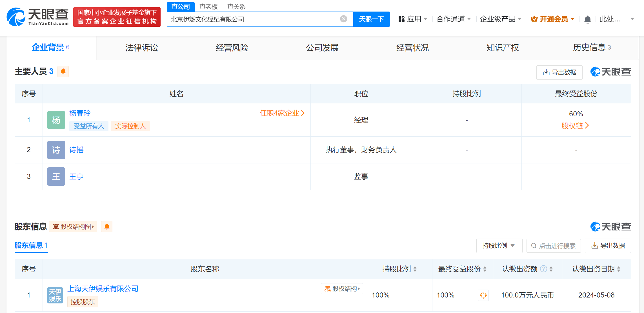The height and width of the screenshot is (313, 644).
Task: Open 持股比例 filter dropdown
Action: [x=499, y=246]
